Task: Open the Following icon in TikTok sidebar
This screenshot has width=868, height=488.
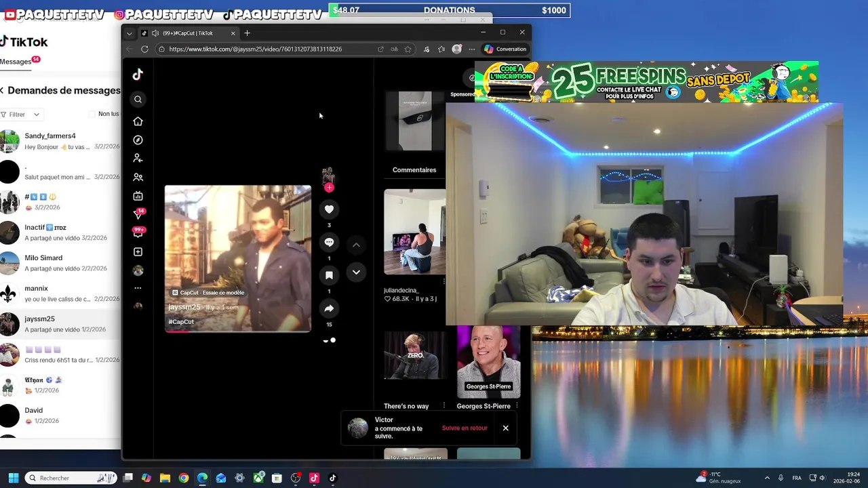Action: pos(138,158)
